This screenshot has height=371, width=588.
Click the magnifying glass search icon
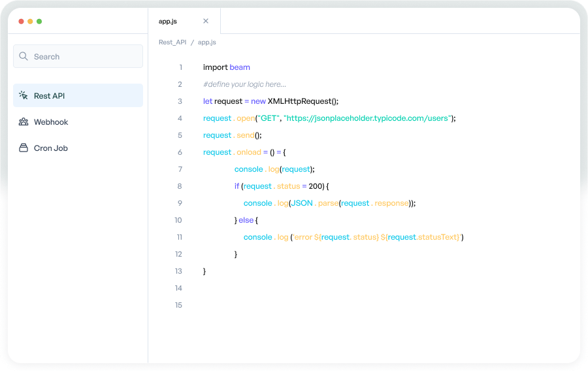pos(24,57)
